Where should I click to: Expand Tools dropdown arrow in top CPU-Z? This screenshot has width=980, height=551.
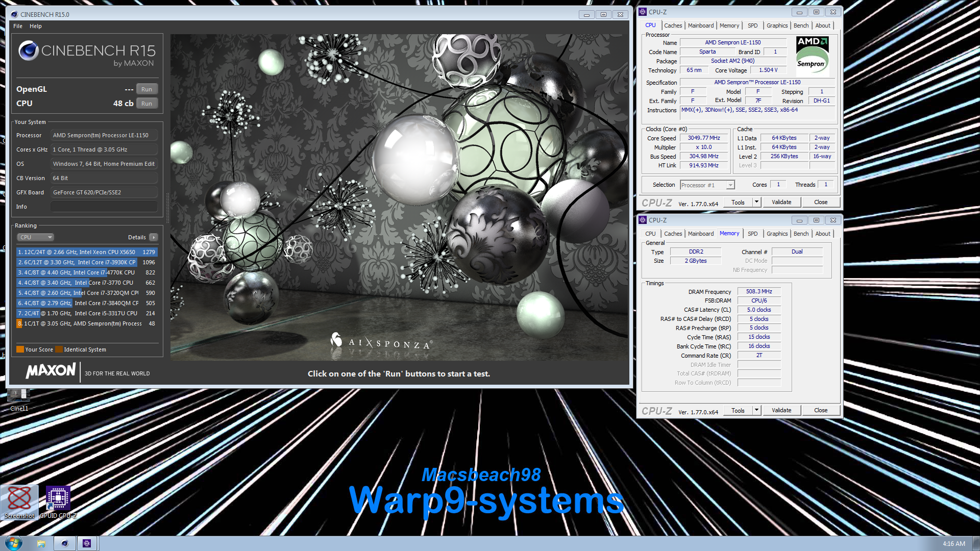(756, 203)
